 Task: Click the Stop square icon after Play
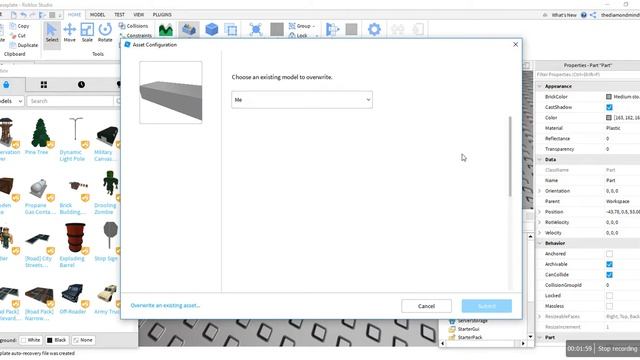point(351,29)
